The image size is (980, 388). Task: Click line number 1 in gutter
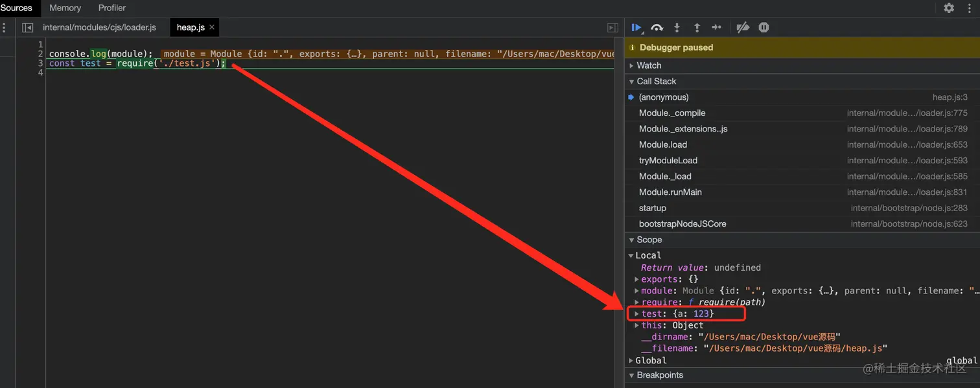(41, 44)
